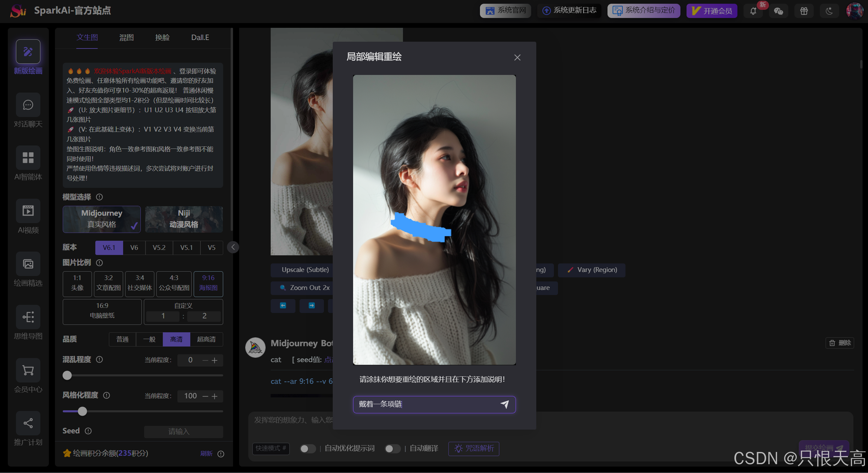Click the notification bell icon
This screenshot has height=473, width=868.
pyautogui.click(x=753, y=11)
